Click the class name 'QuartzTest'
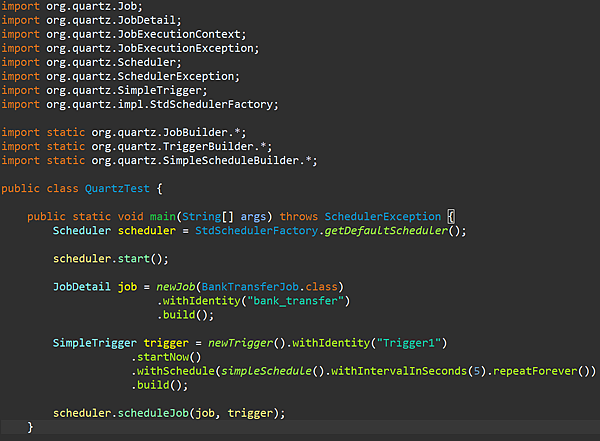600x441 pixels. click(x=117, y=189)
